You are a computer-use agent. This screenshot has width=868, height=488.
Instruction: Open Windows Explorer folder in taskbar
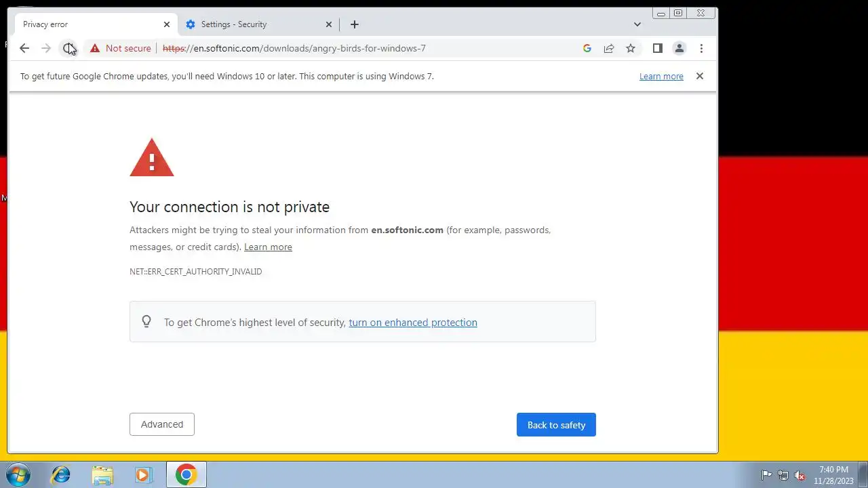tap(102, 475)
